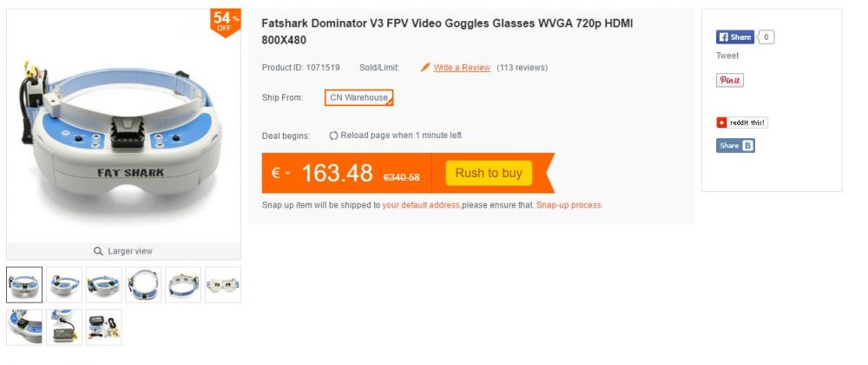Click the reload icon near Deal begins
The width and height of the screenshot is (868, 365).
click(333, 136)
